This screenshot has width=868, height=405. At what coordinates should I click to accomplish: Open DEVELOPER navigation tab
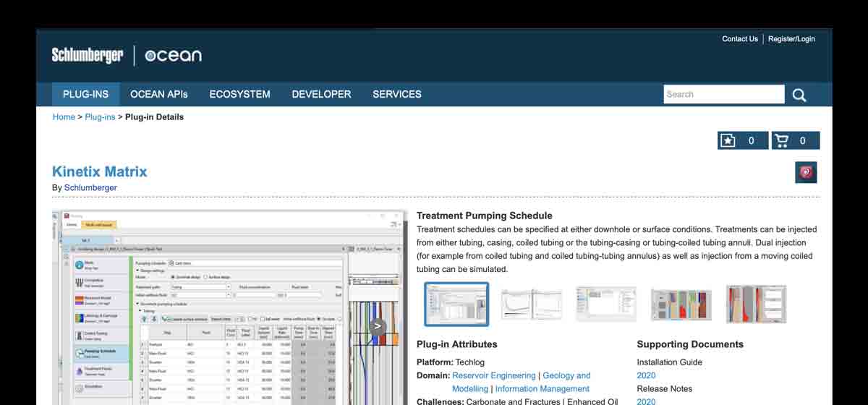pyautogui.click(x=321, y=94)
